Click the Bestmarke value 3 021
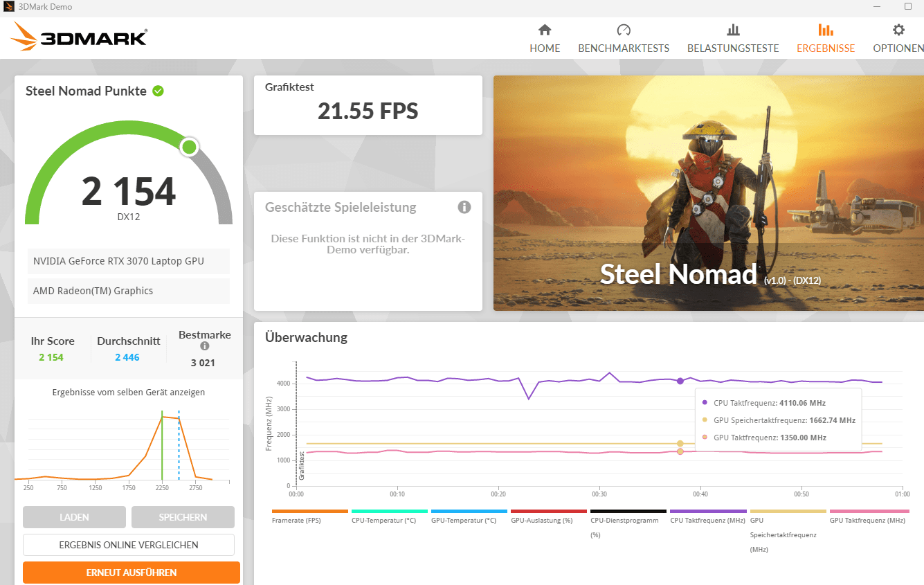This screenshot has height=585, width=924. click(203, 362)
